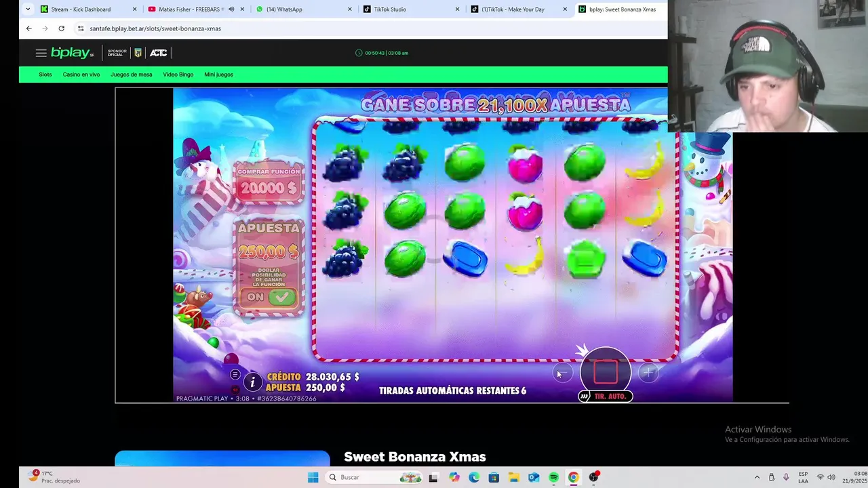Open Wi-Fi network tray icon
The width and height of the screenshot is (868, 488).
point(820,477)
